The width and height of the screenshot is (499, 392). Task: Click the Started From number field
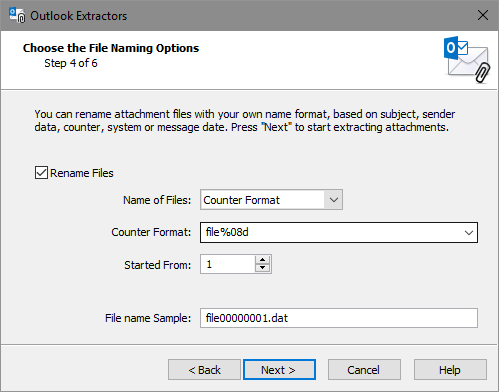coord(228,264)
